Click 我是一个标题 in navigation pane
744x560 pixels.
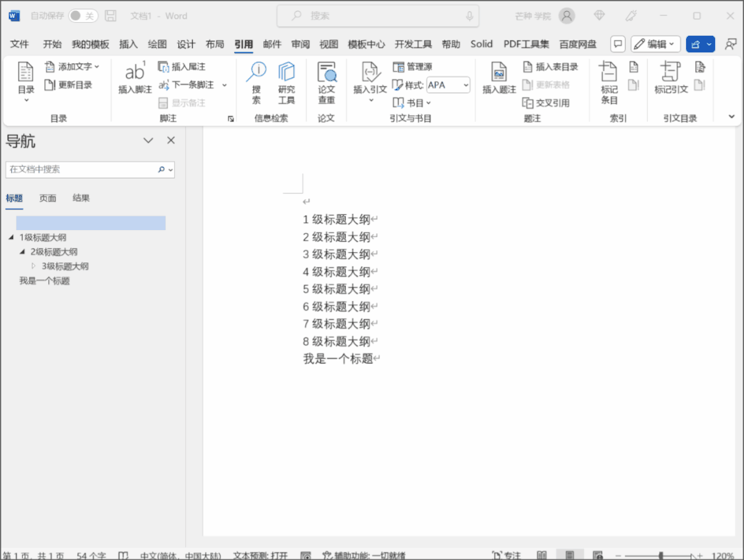coord(44,281)
